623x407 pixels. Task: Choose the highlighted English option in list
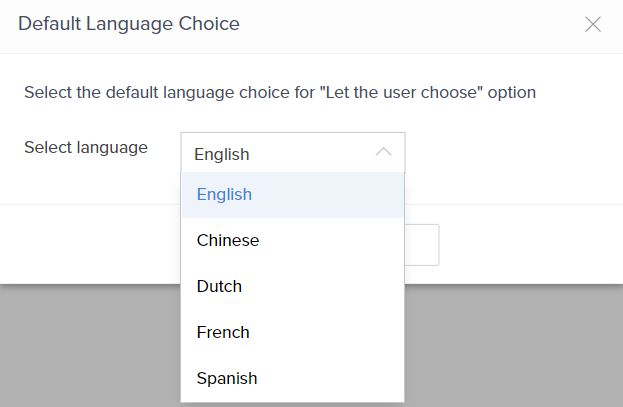coord(224,194)
